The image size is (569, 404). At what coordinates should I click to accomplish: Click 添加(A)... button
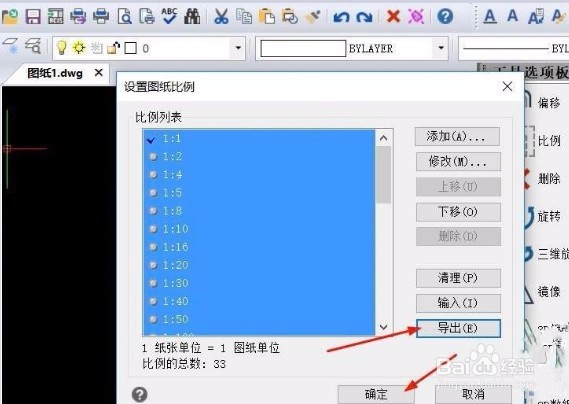457,136
